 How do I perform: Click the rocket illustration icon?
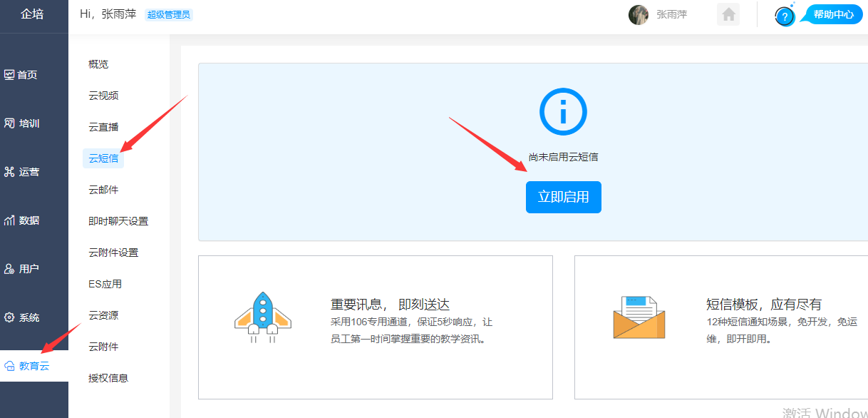[263, 317]
